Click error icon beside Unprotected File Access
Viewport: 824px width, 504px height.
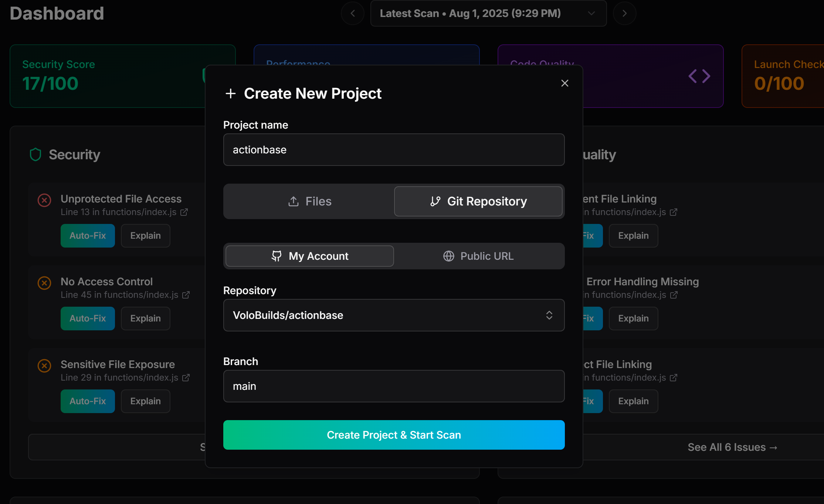pos(44,200)
